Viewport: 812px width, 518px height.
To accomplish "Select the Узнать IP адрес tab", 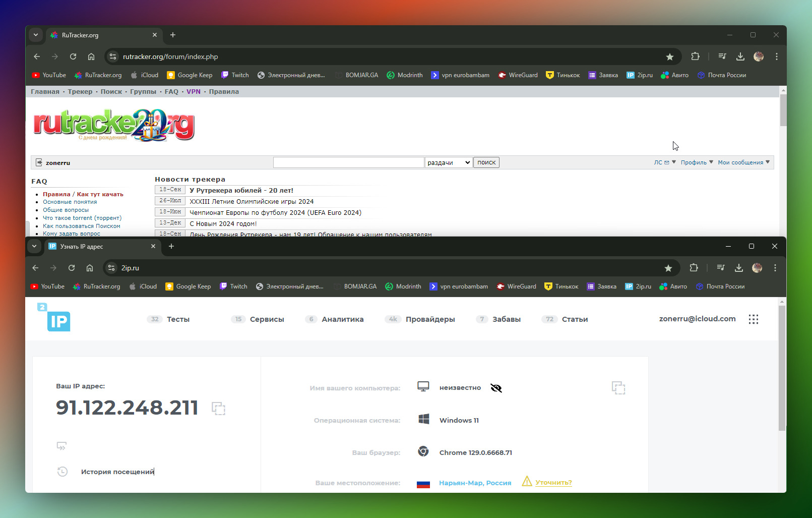I will coord(102,246).
